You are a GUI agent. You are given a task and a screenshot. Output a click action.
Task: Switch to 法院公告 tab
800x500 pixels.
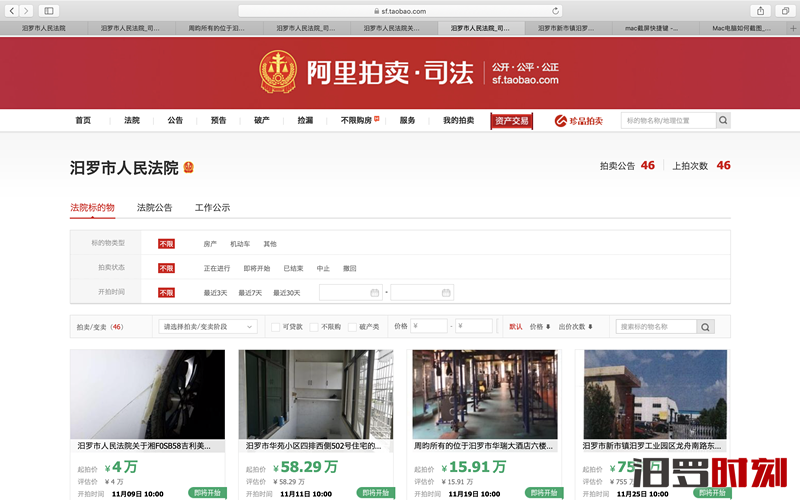point(155,208)
